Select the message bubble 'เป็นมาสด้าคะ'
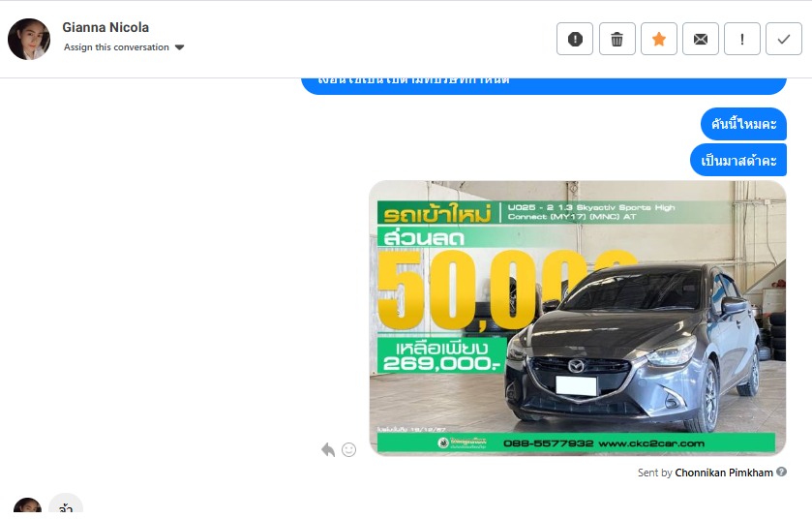The image size is (812, 519). [x=738, y=161]
